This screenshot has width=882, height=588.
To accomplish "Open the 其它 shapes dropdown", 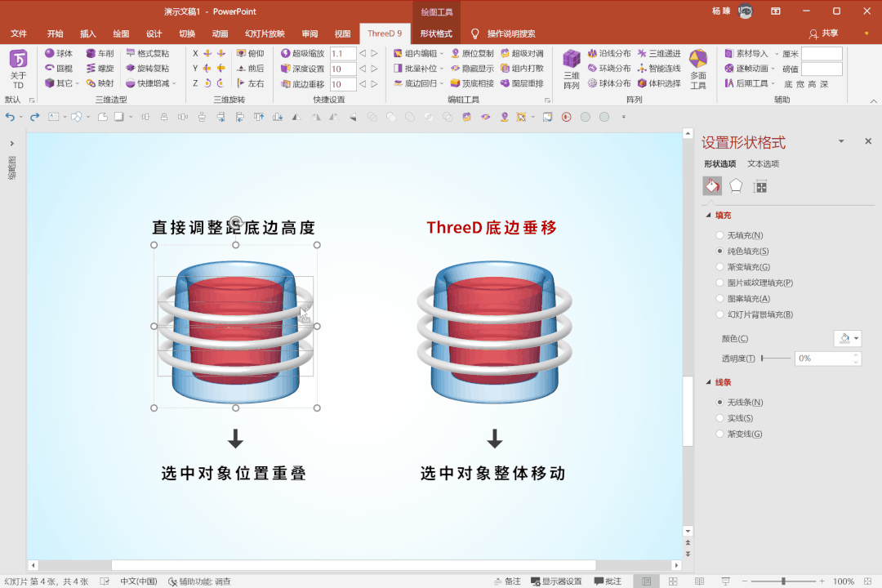I will coord(76,82).
